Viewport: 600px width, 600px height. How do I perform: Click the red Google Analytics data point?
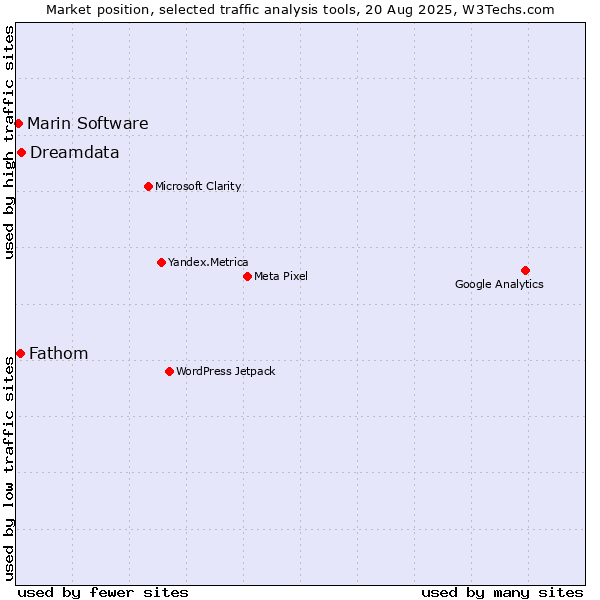pyautogui.click(x=525, y=271)
